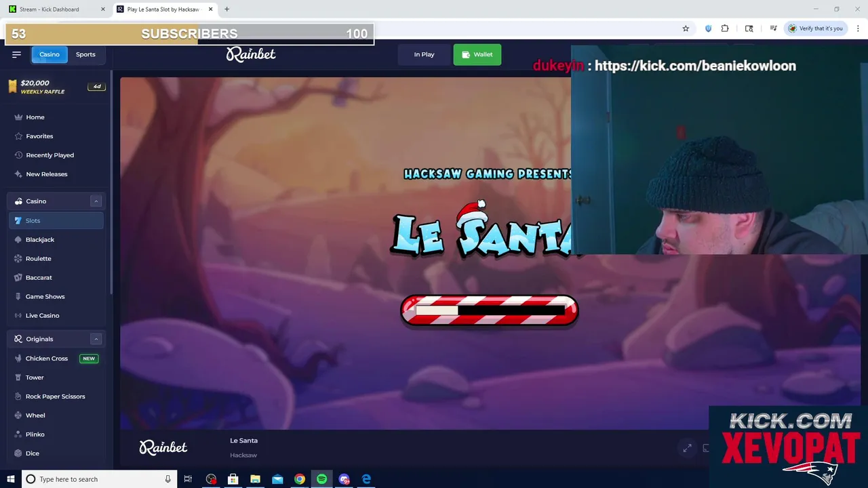The image size is (868, 488).
Task: Open a new browser tab
Action: 227,9
